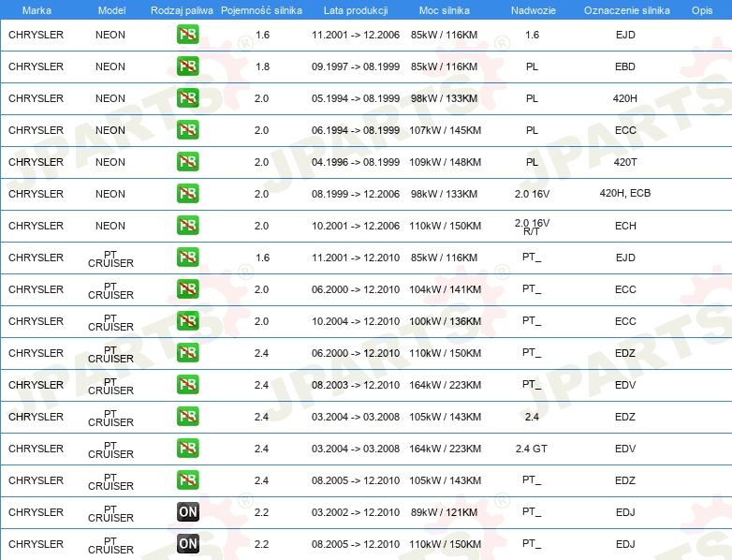Click petrol icon in PT Cruiser 06.2000 EDZ row
The width and height of the screenshot is (732, 560).
coord(187,353)
